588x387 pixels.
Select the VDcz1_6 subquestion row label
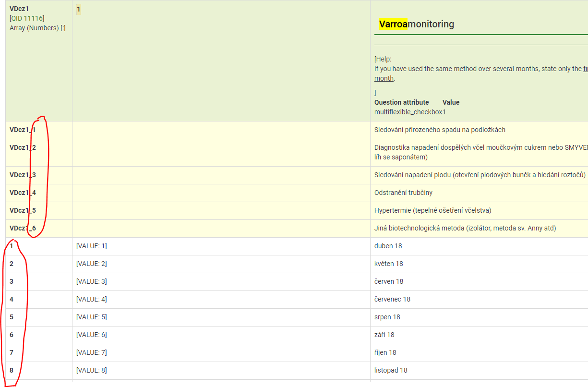pos(23,228)
